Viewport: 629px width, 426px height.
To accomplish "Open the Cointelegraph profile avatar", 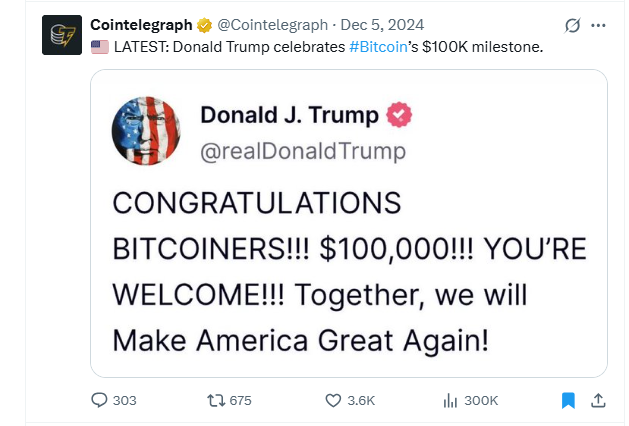I will click(62, 34).
